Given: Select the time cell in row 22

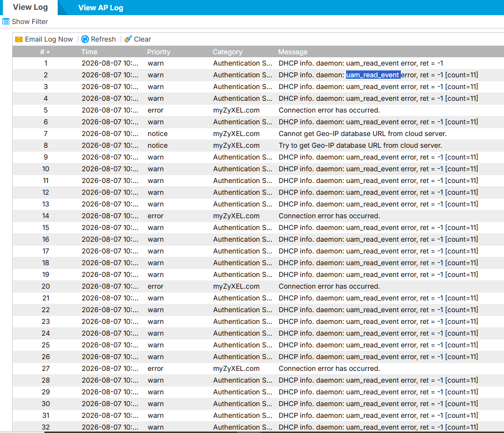Looking at the screenshot, I should point(110,310).
